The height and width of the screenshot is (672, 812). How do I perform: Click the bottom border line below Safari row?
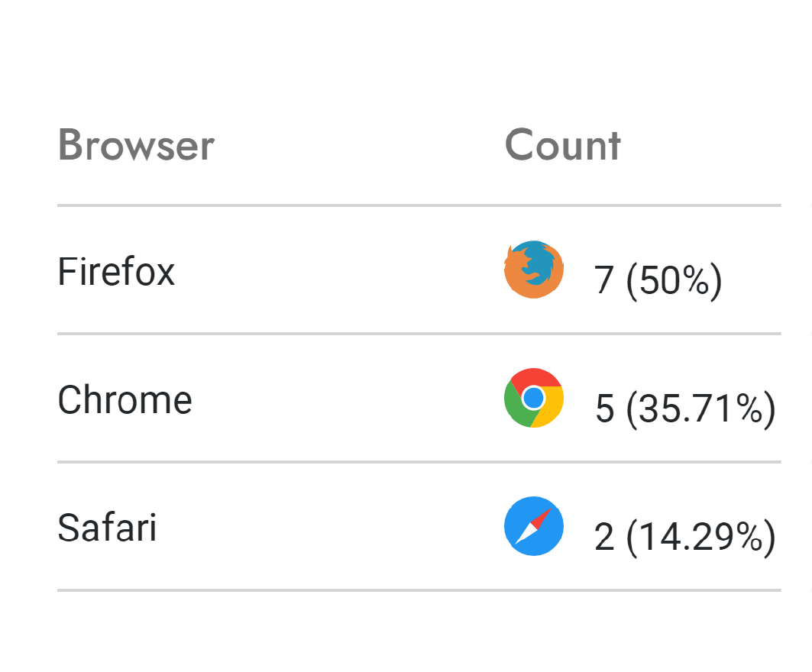click(419, 590)
